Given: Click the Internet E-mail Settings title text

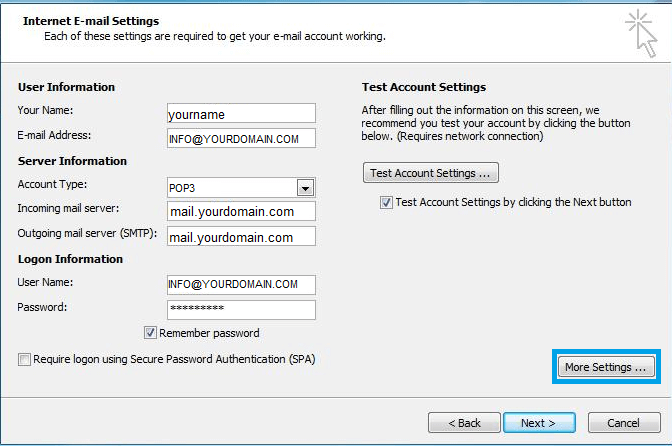Looking at the screenshot, I should pyautogui.click(x=91, y=21).
